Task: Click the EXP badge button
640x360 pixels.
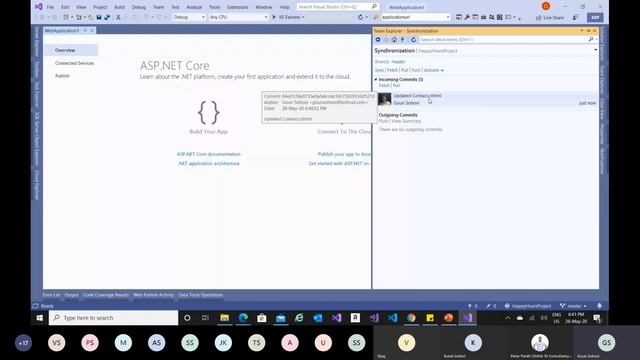Action: [595, 17]
